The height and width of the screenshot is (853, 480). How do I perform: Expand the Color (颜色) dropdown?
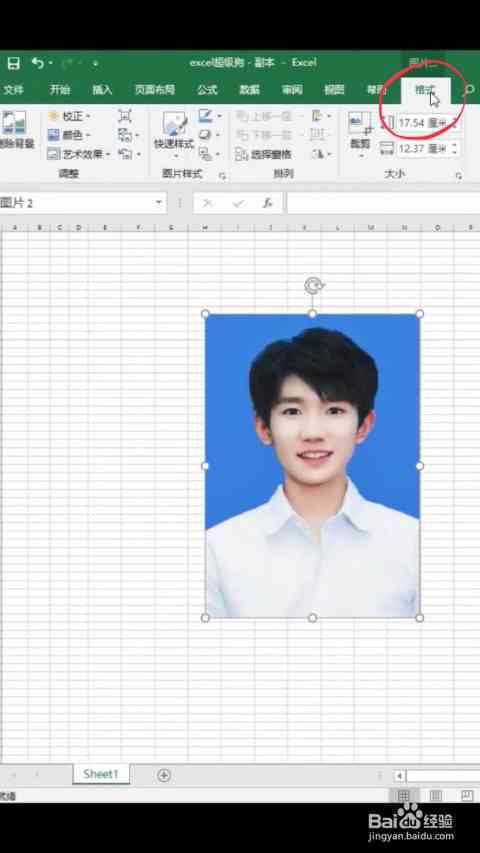(69, 135)
